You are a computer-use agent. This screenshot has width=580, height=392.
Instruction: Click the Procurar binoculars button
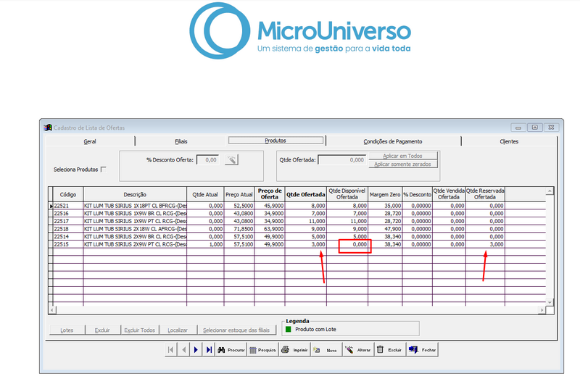(231, 349)
